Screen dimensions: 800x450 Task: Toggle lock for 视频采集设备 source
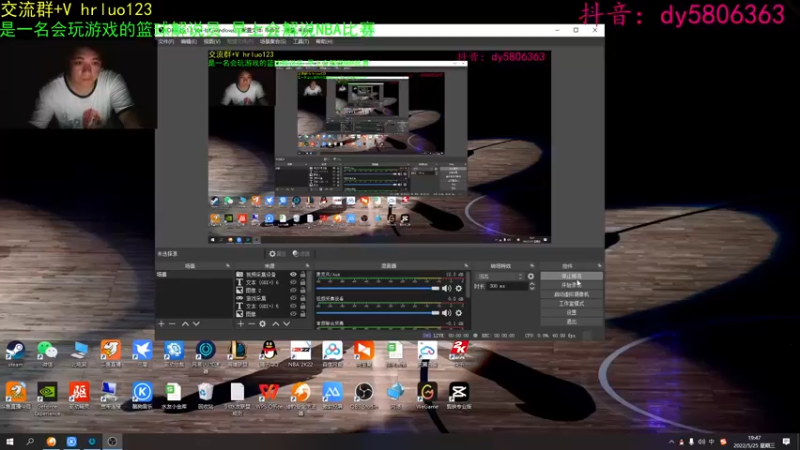[x=303, y=274]
